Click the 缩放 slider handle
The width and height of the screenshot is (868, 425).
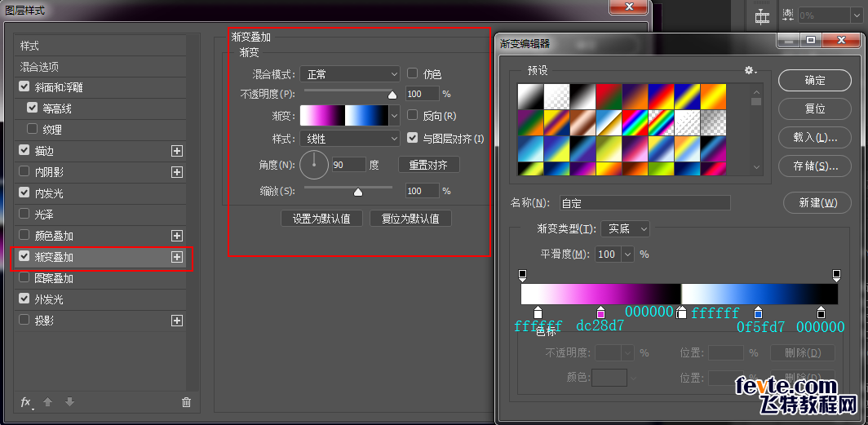357,192
